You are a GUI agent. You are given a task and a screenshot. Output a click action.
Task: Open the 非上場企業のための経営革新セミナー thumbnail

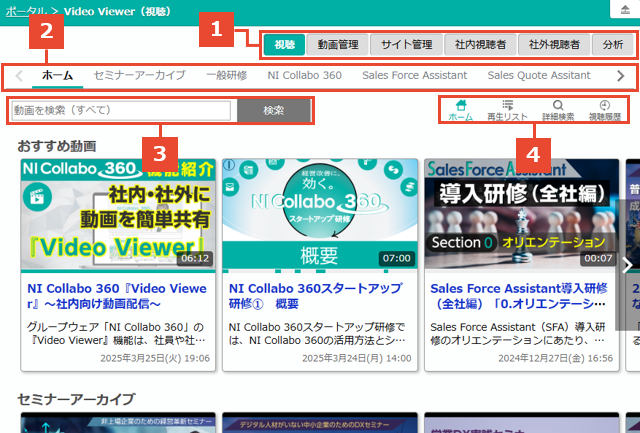click(118, 423)
